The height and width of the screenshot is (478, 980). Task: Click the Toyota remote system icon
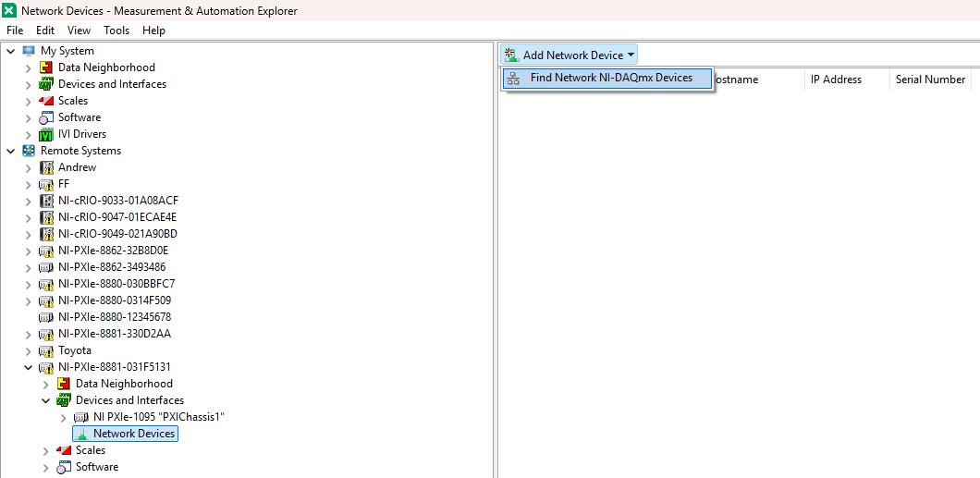click(46, 350)
